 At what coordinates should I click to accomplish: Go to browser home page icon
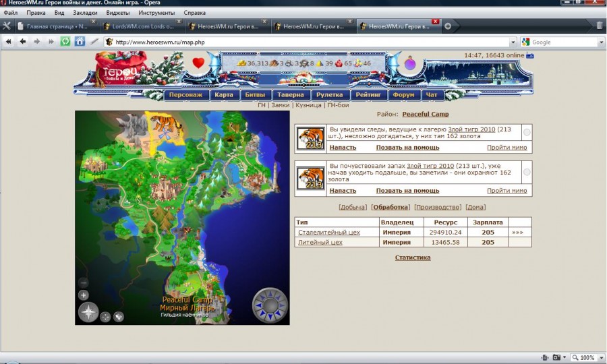click(80, 42)
